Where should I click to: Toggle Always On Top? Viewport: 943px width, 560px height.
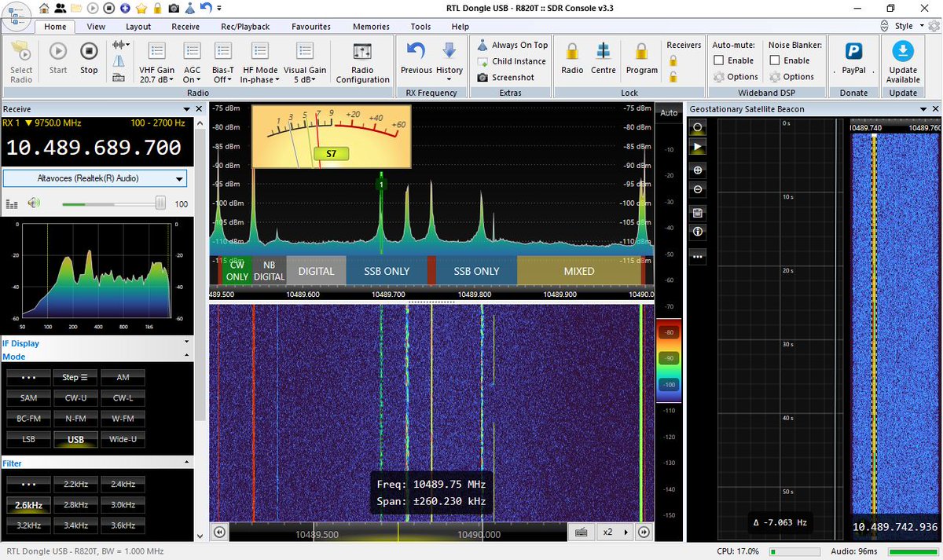click(512, 44)
